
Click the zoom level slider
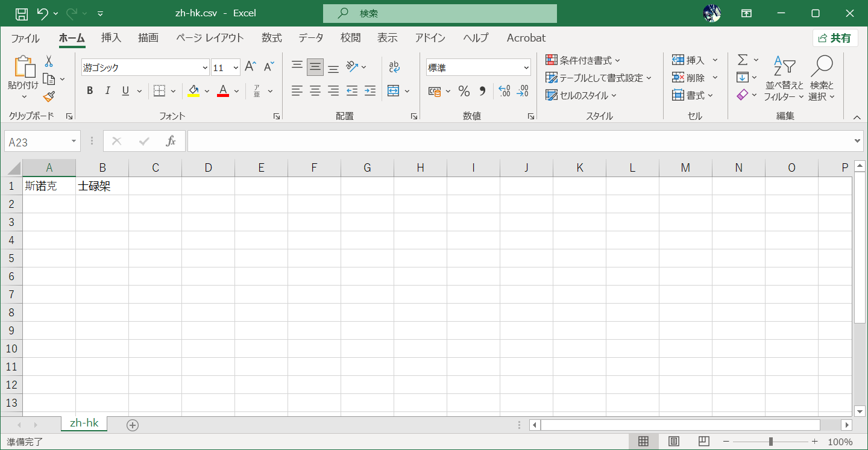770,441
